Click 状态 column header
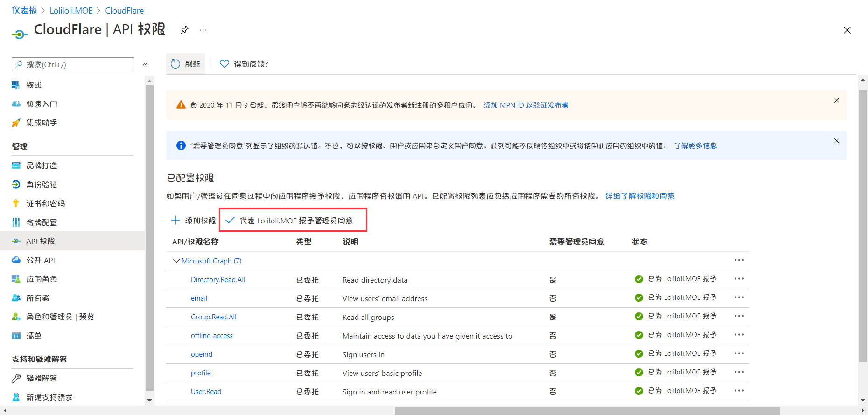Screen dimensions: 868x415 (640, 242)
